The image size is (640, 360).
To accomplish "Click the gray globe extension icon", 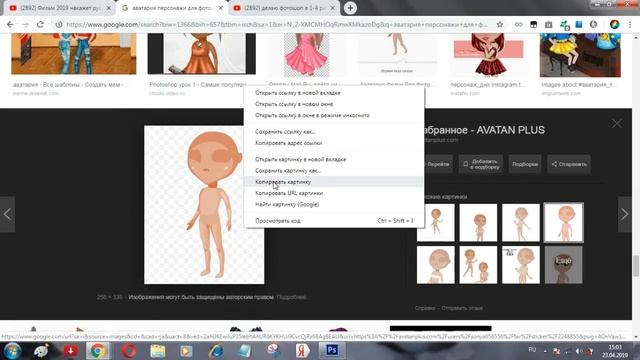I will tap(593, 24).
